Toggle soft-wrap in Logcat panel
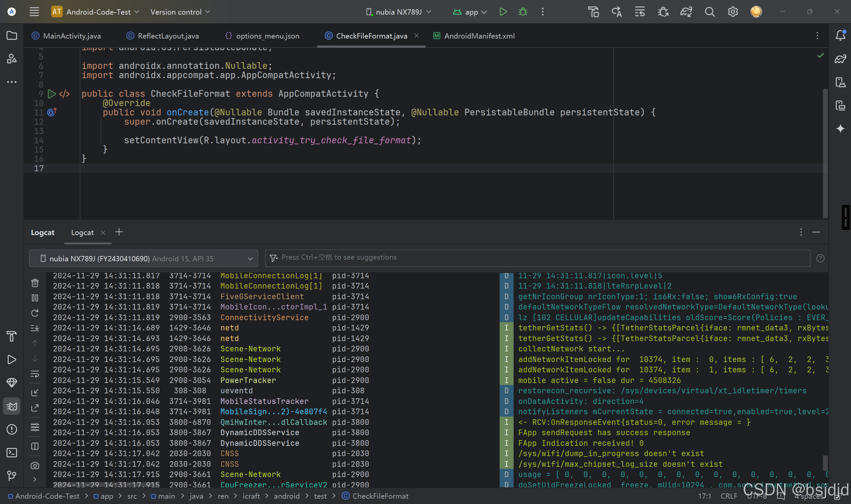 tap(35, 374)
